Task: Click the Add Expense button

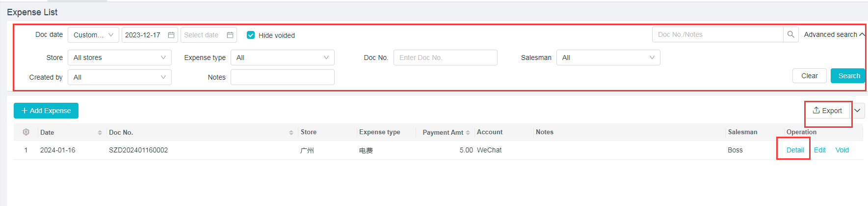Action: [x=46, y=111]
